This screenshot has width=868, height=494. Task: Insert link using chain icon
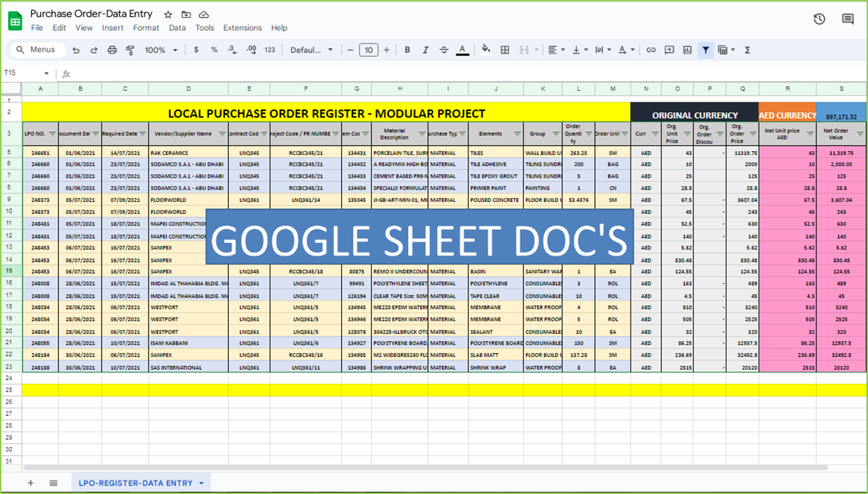(x=650, y=50)
